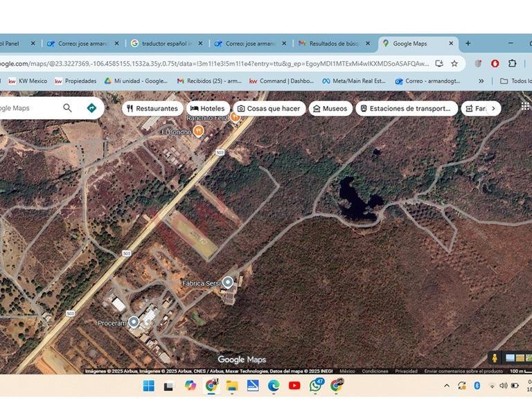Show hidden system tray icons
The width and height of the screenshot is (532, 399).
pyautogui.click(x=446, y=385)
